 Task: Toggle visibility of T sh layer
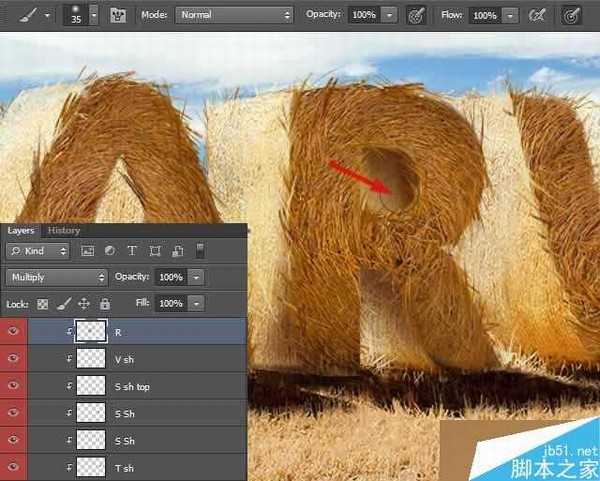[x=13, y=467]
